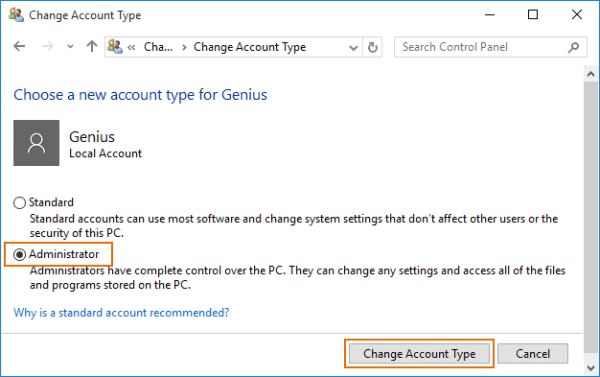Click 'Change Account Type' breadcrumb
The image size is (600, 377).
tap(249, 47)
